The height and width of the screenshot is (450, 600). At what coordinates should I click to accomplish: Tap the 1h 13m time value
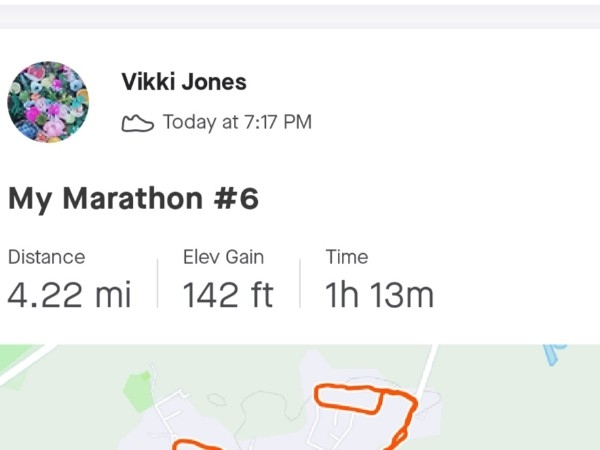pyautogui.click(x=380, y=294)
